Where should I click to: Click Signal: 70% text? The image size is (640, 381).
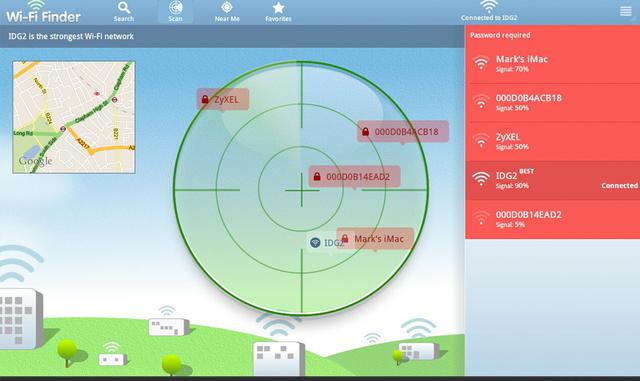pos(512,69)
